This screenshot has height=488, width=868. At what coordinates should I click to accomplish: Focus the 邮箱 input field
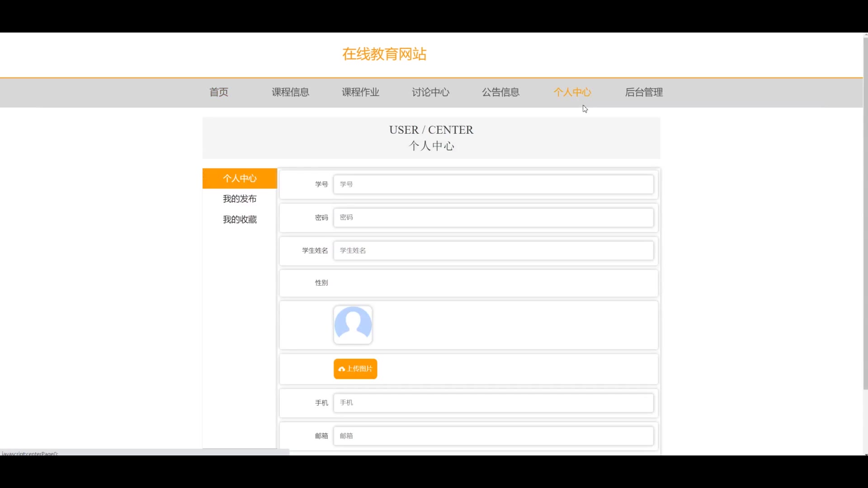493,436
